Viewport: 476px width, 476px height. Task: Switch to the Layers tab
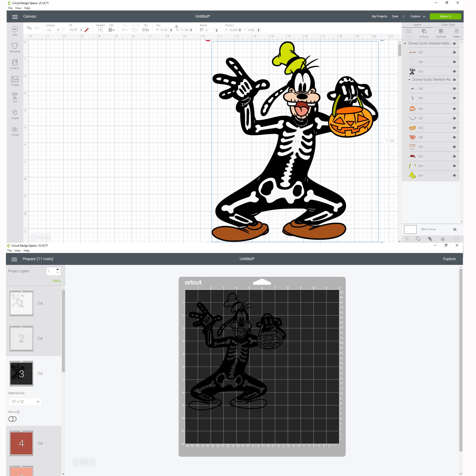pyautogui.click(x=417, y=25)
